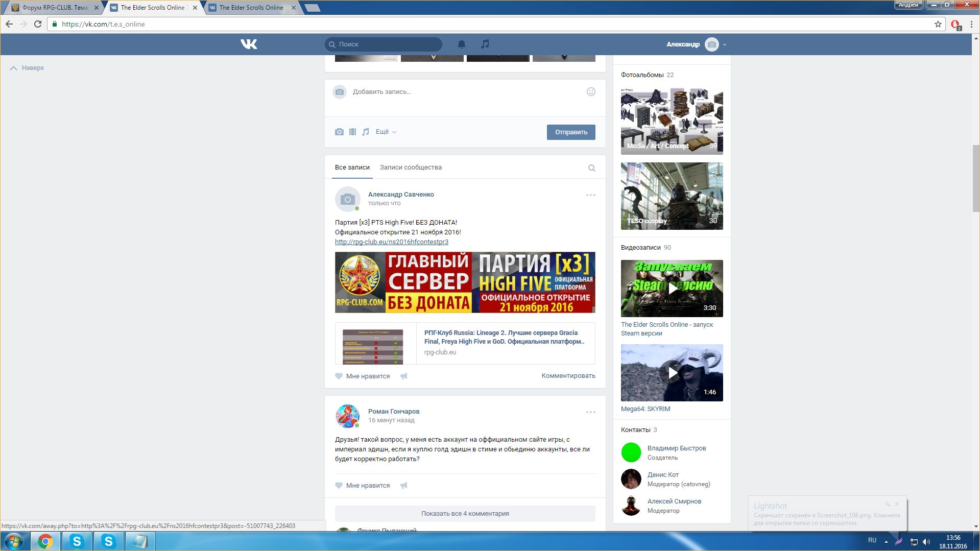
Task: Open Александр Савченко profile name
Action: [401, 195]
